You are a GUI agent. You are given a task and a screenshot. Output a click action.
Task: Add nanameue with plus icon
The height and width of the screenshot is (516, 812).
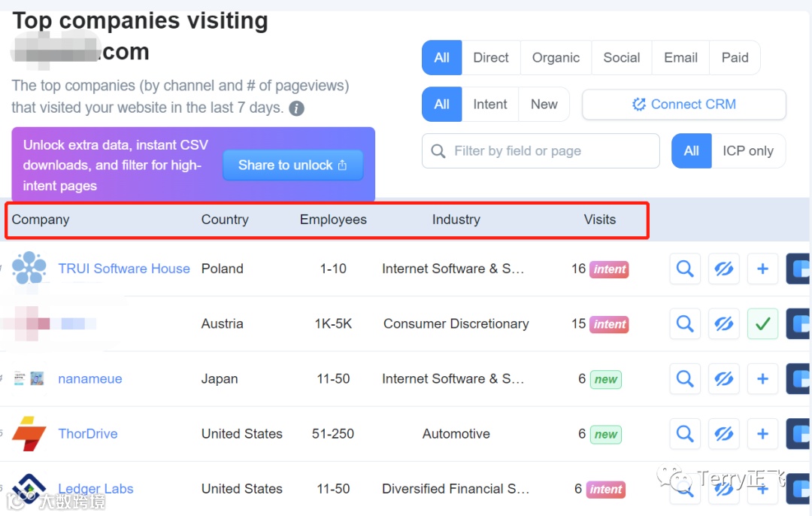coord(762,378)
